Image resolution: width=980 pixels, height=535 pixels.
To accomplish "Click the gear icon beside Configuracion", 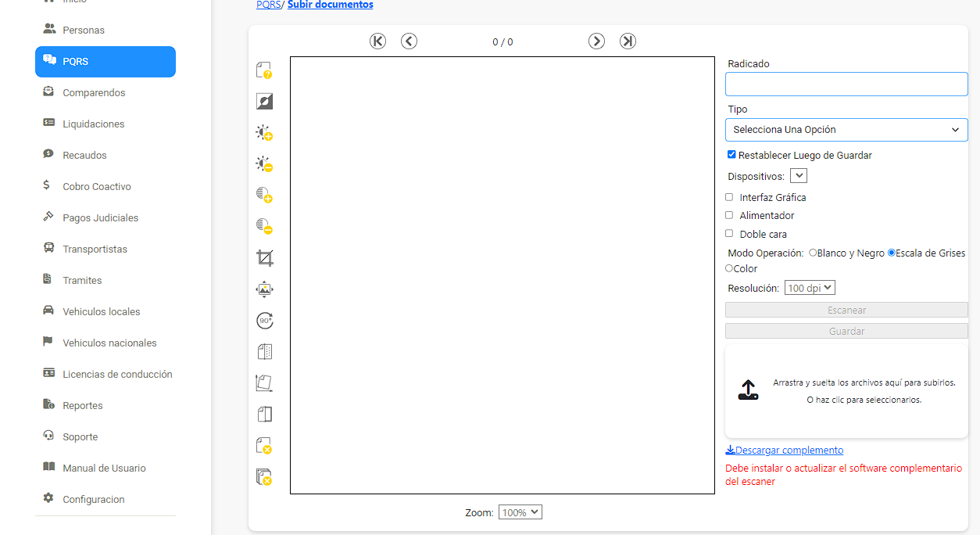I will [x=48, y=499].
